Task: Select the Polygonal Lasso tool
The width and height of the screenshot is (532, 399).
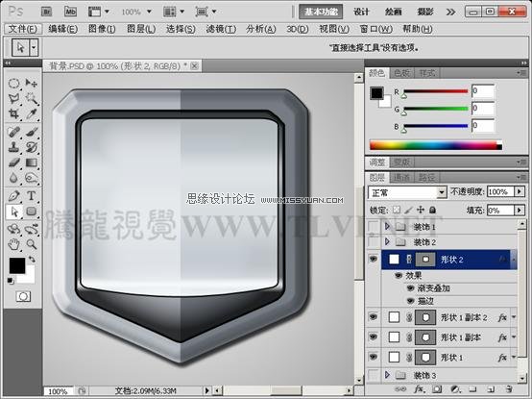Action: click(13, 98)
